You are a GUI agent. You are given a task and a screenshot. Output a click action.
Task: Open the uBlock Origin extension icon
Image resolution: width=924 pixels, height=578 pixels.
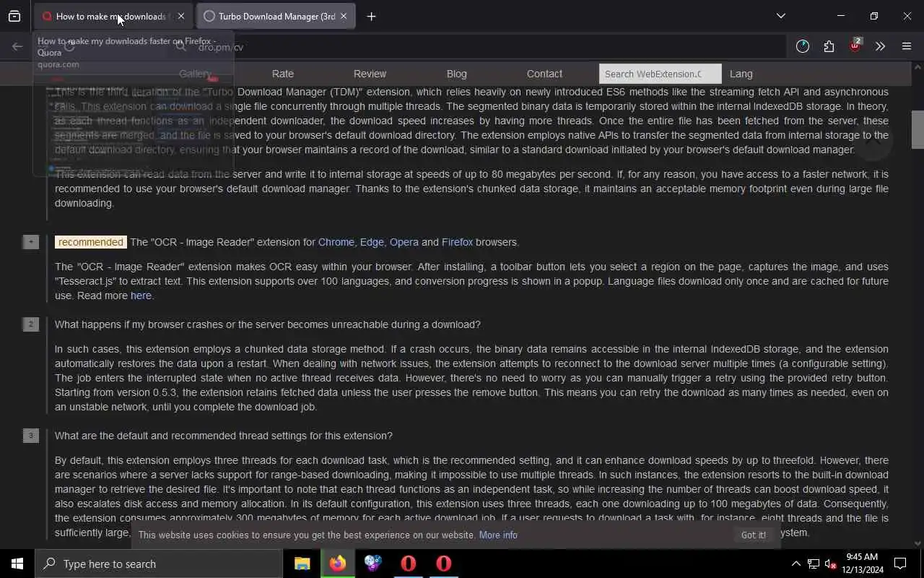(x=855, y=46)
